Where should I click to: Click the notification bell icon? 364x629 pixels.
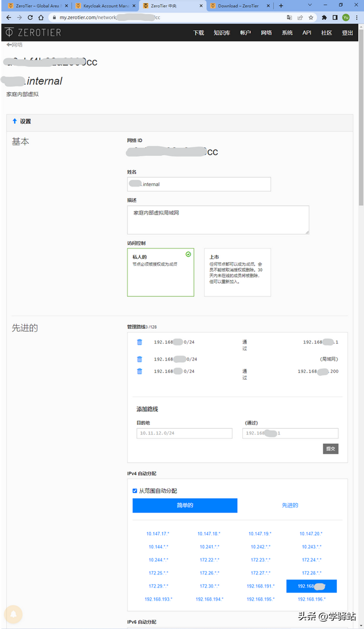[13, 614]
